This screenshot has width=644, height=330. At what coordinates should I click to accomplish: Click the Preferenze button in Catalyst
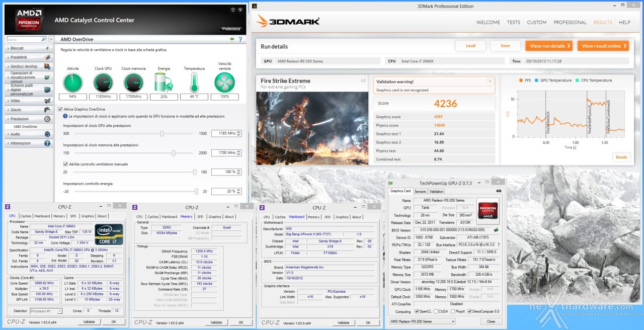coord(231,29)
